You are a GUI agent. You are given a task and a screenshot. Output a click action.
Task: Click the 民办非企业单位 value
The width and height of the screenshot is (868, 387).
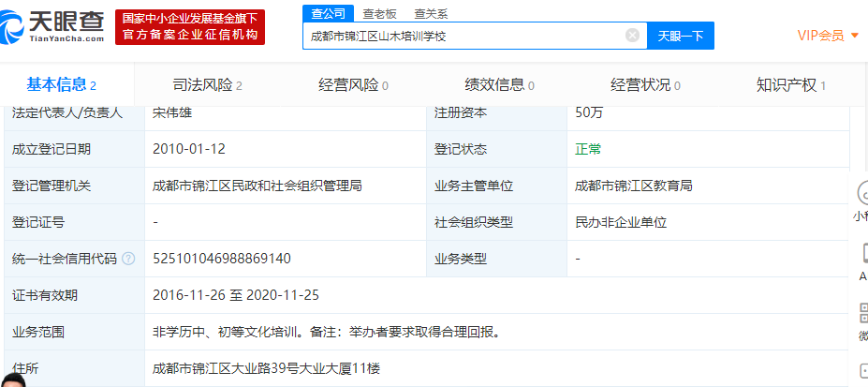coord(621,222)
